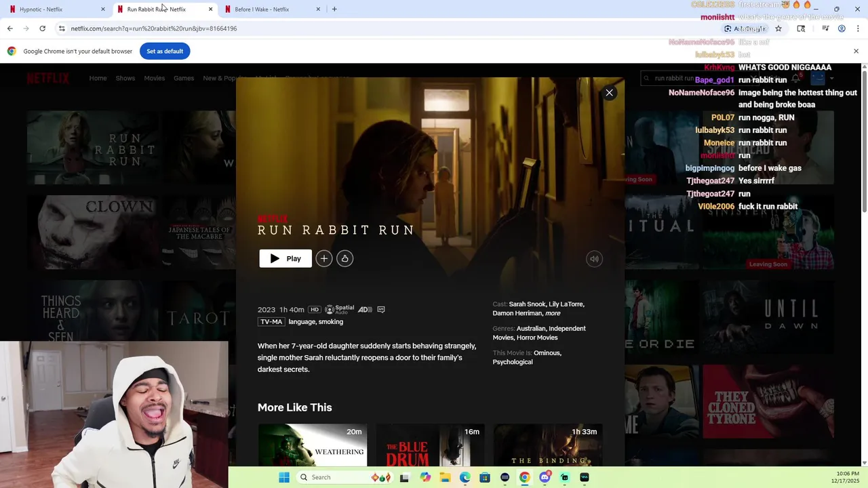
Task: Set Chrome as default browser
Action: pos(165,51)
